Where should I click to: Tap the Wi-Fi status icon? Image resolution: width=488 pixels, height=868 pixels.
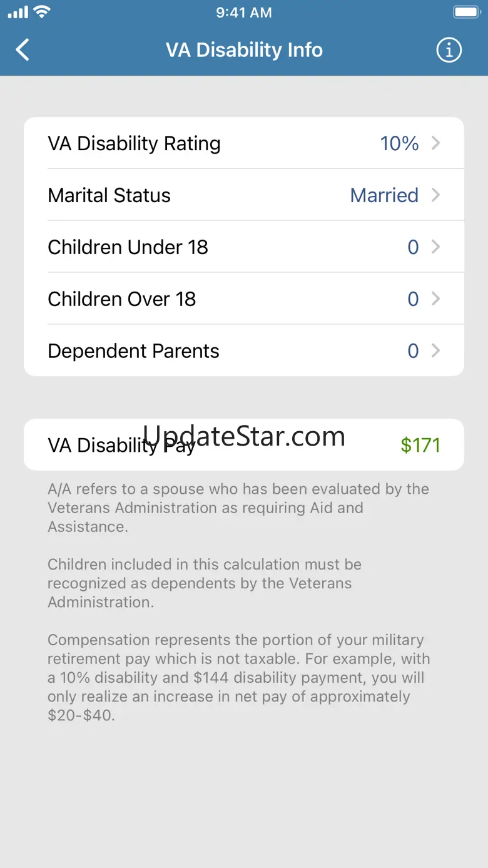point(43,12)
